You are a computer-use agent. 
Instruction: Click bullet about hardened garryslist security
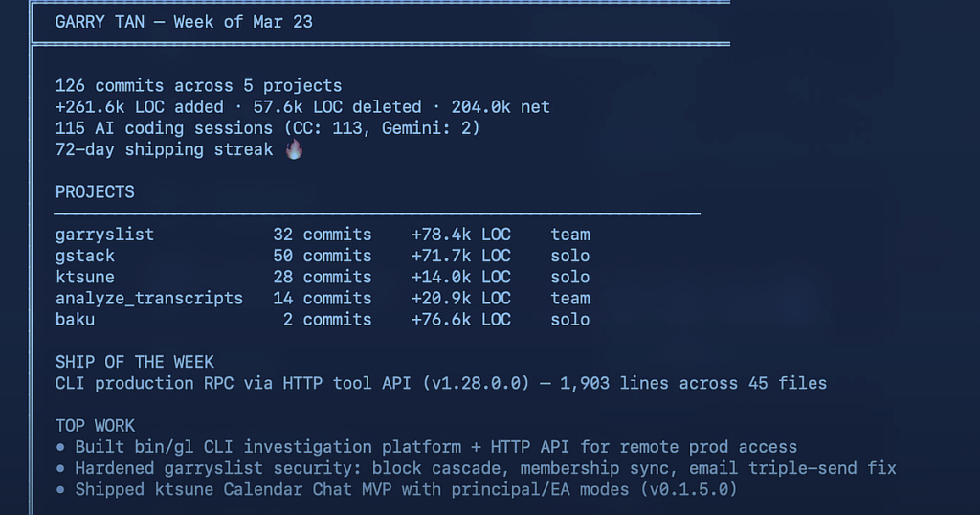point(476,468)
